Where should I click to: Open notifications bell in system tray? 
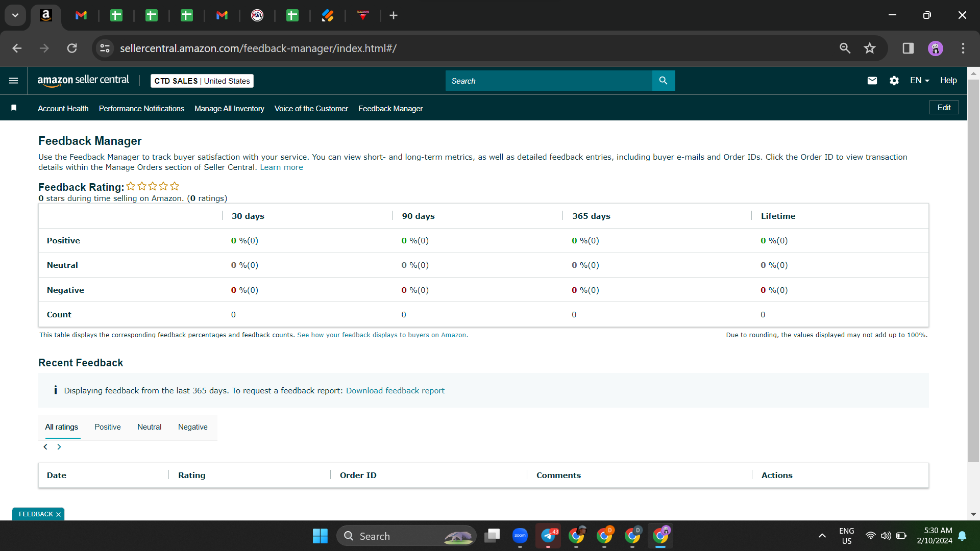[x=963, y=536]
